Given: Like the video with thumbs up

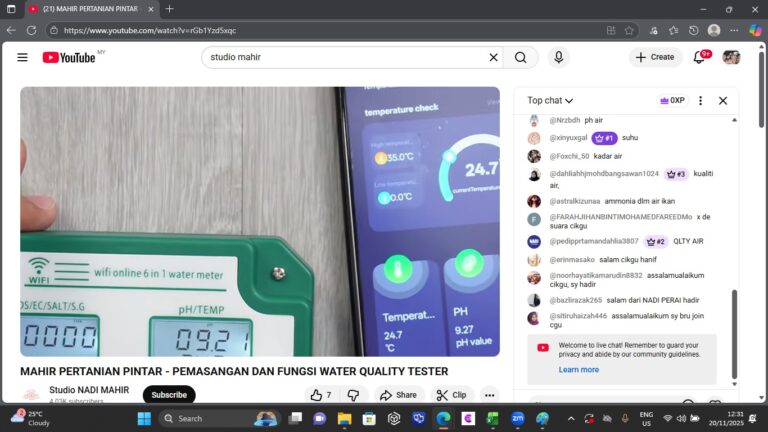Looking at the screenshot, I should [x=320, y=395].
